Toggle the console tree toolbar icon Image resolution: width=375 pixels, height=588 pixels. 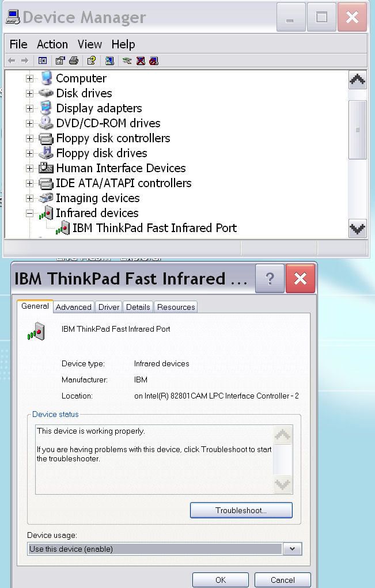[x=43, y=60]
